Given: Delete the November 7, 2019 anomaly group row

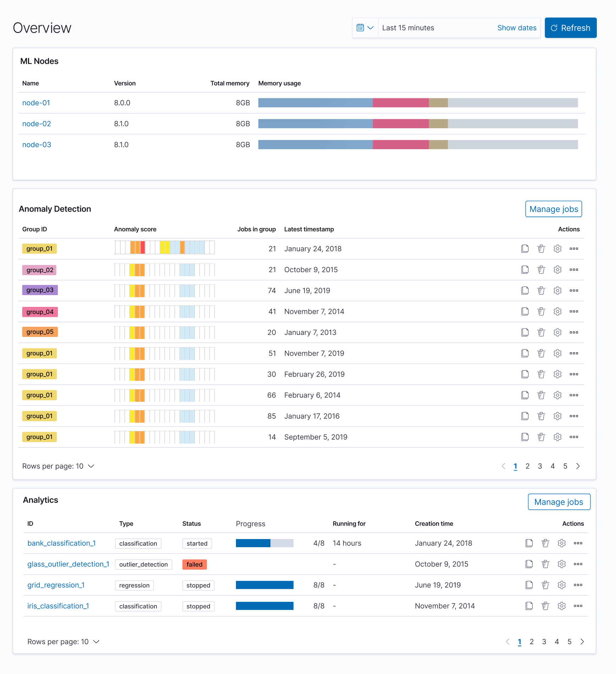Looking at the screenshot, I should (541, 353).
